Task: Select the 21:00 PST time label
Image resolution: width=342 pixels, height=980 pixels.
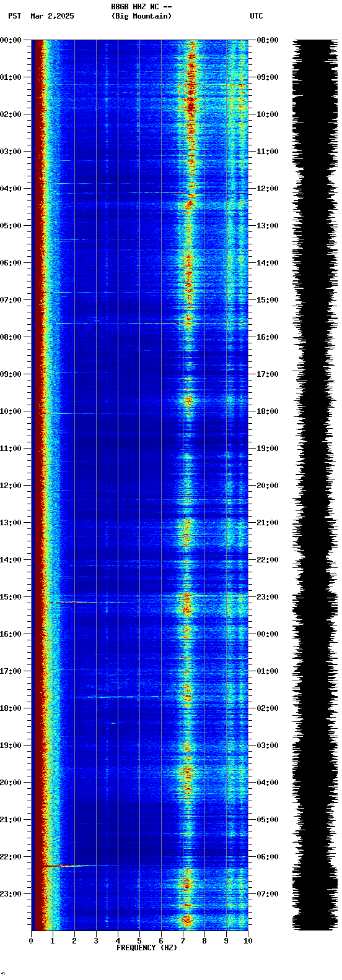Action: [x=11, y=820]
